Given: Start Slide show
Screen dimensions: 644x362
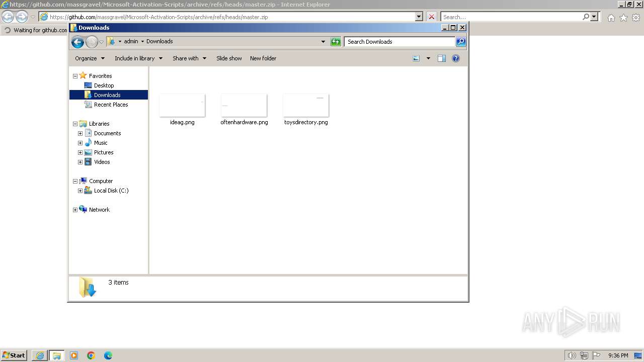Looking at the screenshot, I should pos(229,58).
